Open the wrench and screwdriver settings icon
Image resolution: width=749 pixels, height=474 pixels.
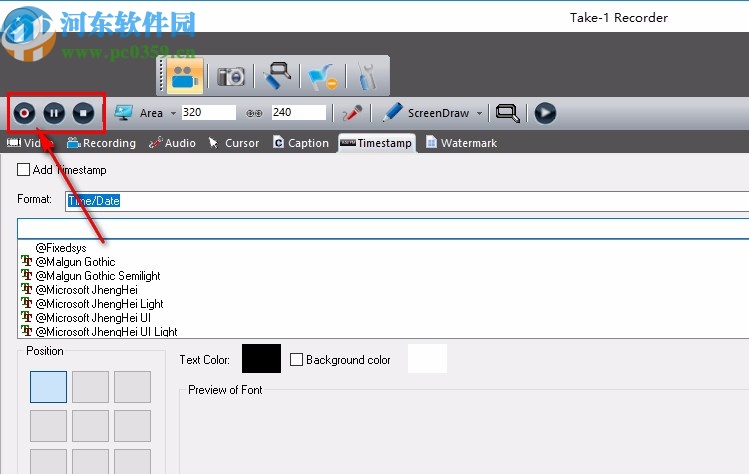click(368, 76)
